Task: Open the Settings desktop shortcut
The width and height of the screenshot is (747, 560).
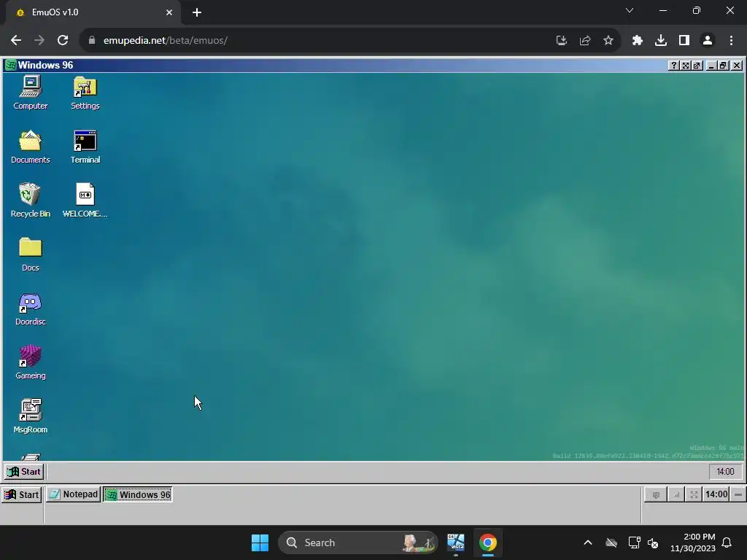Action: [85, 93]
